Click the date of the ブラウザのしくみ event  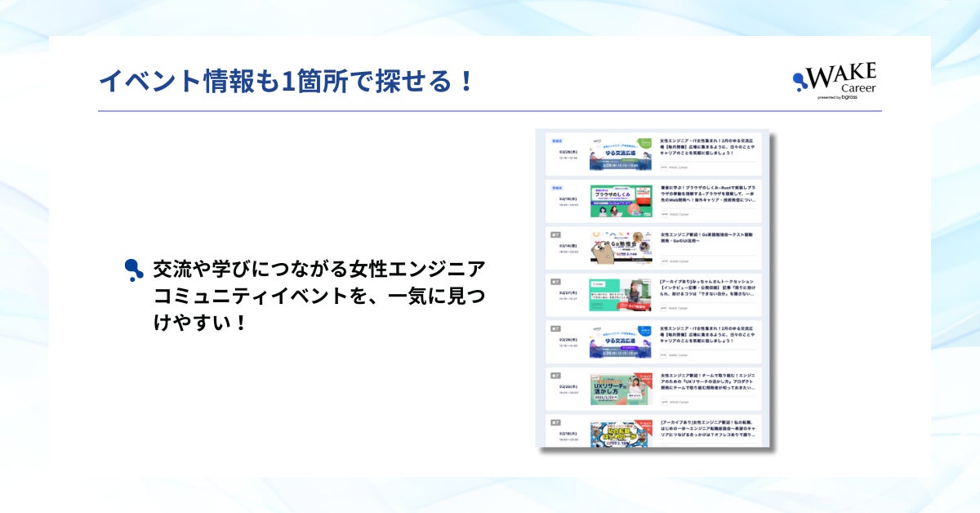(568, 199)
